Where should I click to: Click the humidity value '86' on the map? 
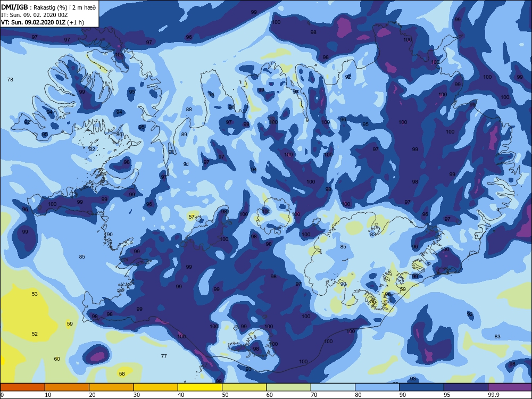click(119, 135)
